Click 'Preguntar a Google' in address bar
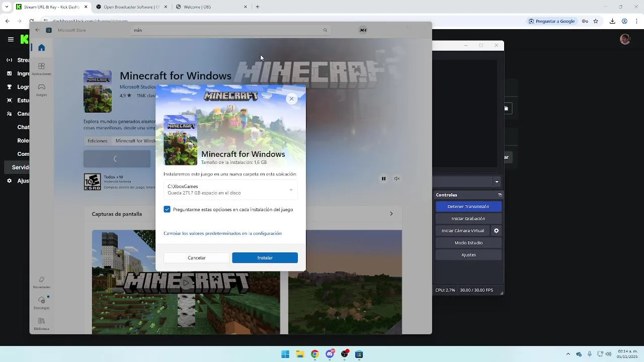Viewport: 644px width, 362px height. [x=552, y=21]
